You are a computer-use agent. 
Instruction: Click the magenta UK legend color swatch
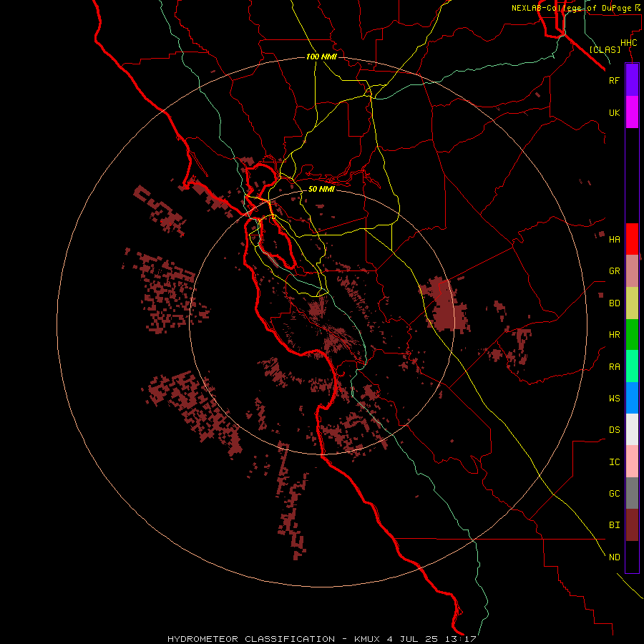click(x=632, y=112)
